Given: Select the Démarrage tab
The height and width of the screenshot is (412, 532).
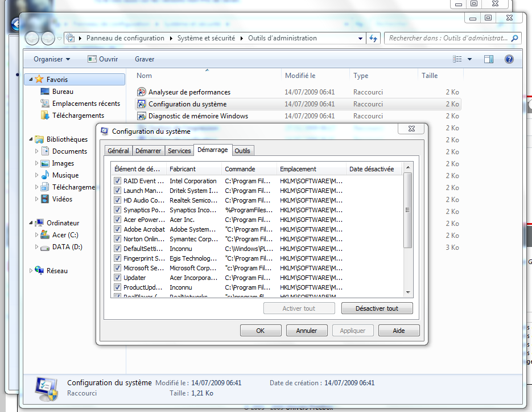Looking at the screenshot, I should [213, 150].
